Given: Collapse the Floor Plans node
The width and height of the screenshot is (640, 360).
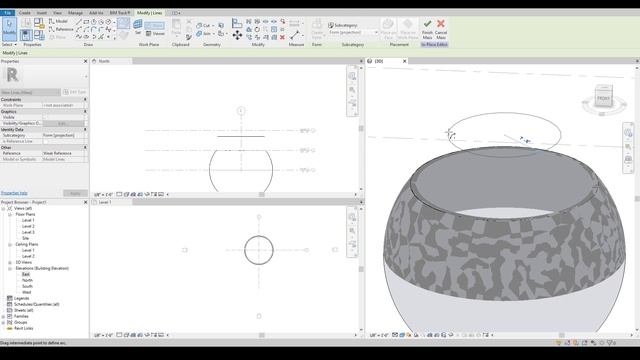Looking at the screenshot, I should point(10,214).
